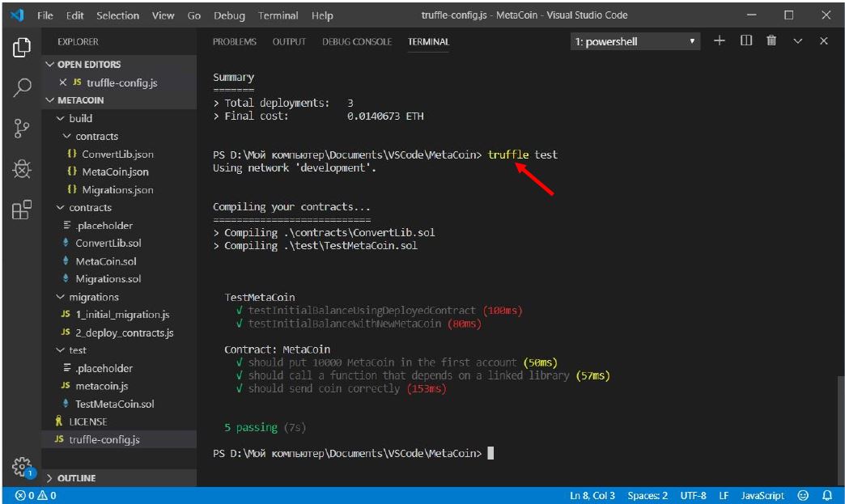Open the Explorer view in activity bar
The image size is (845, 504).
coord(22,48)
